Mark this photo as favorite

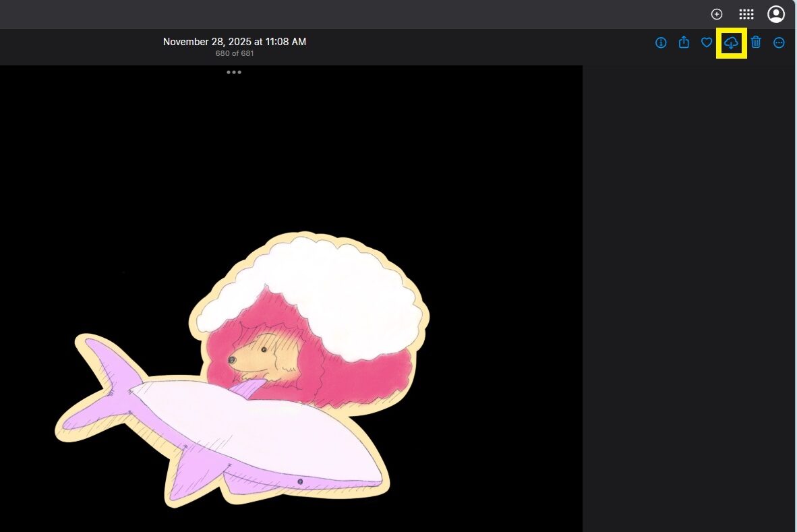tap(707, 42)
